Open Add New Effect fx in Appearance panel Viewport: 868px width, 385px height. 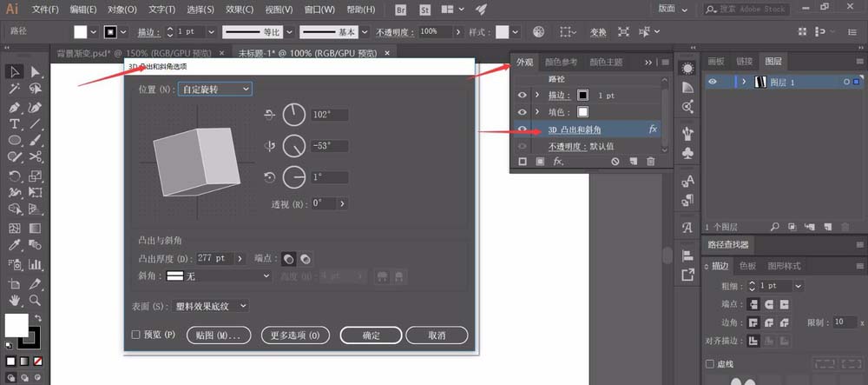pyautogui.click(x=558, y=162)
